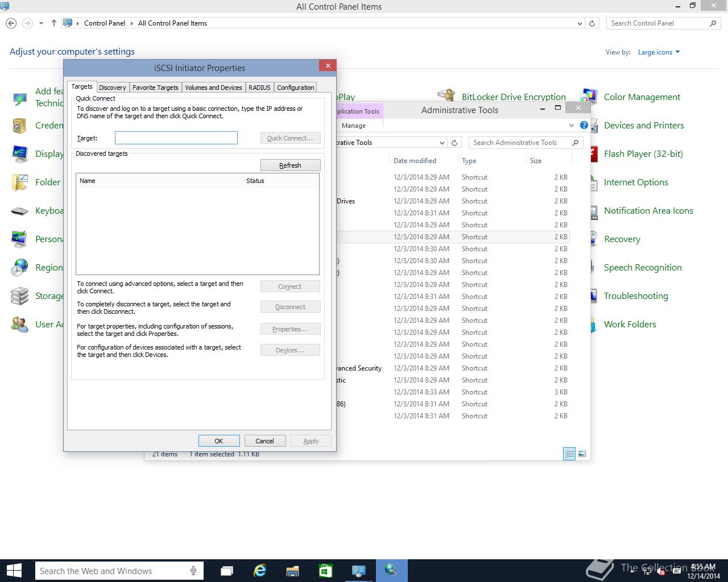Image resolution: width=728 pixels, height=582 pixels.
Task: Open User Accounts icon
Action: point(19,325)
